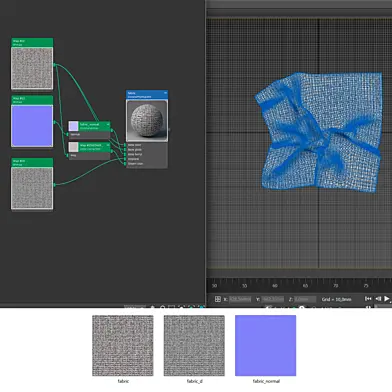This screenshot has height=392, width=392.
Task: Click the Grid = 10,0mm status text
Action: (x=336, y=299)
